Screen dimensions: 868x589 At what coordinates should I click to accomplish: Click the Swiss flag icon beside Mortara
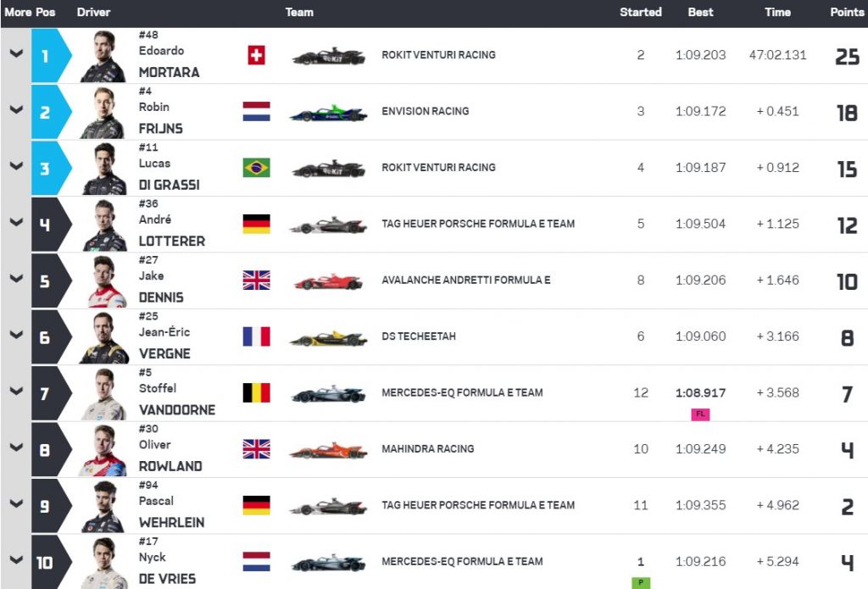tap(256, 55)
